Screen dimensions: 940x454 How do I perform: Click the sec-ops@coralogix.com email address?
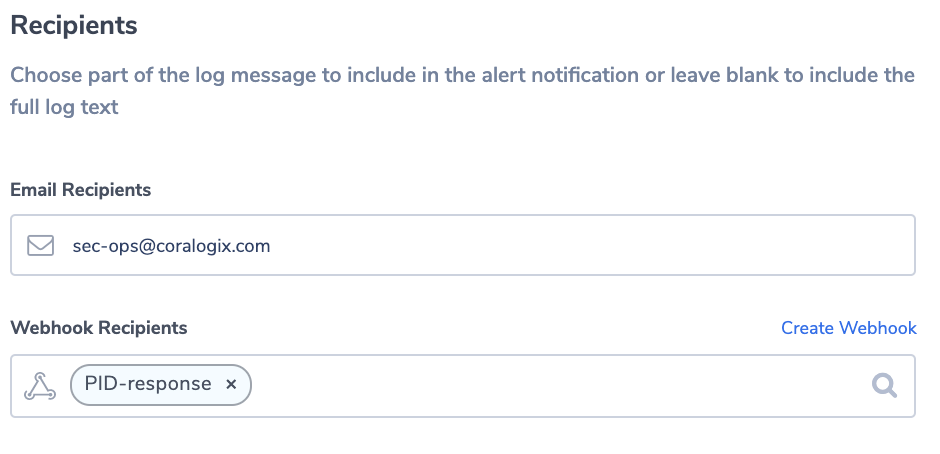click(171, 246)
